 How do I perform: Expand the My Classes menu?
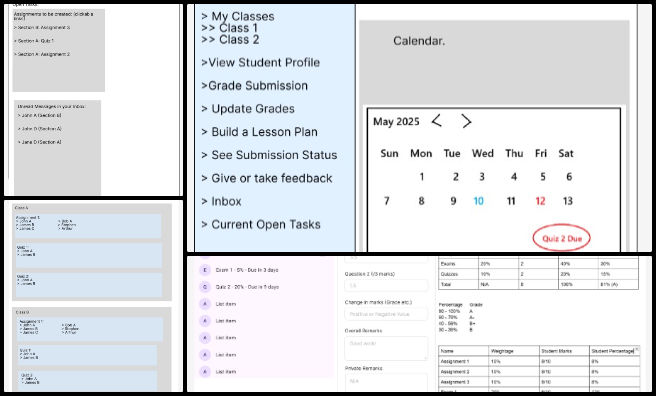tap(238, 16)
